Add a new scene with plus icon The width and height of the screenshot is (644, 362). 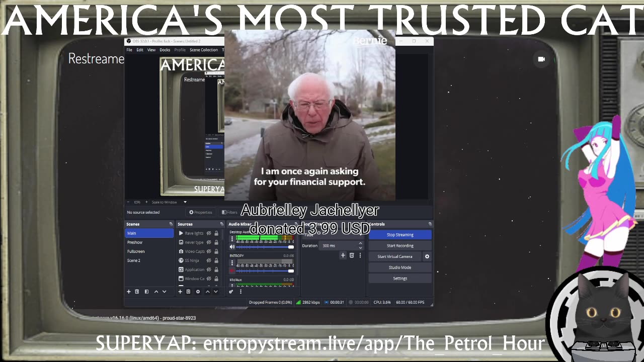tap(129, 292)
